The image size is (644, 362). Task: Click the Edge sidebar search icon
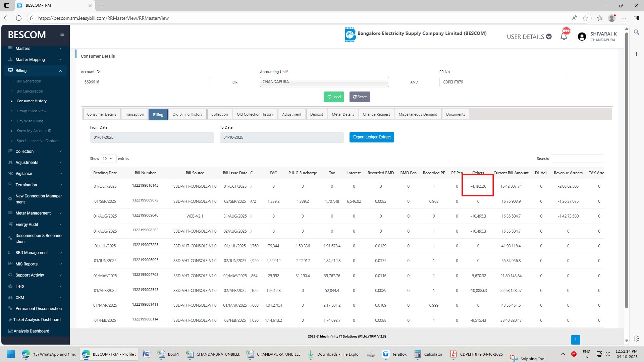636,32
